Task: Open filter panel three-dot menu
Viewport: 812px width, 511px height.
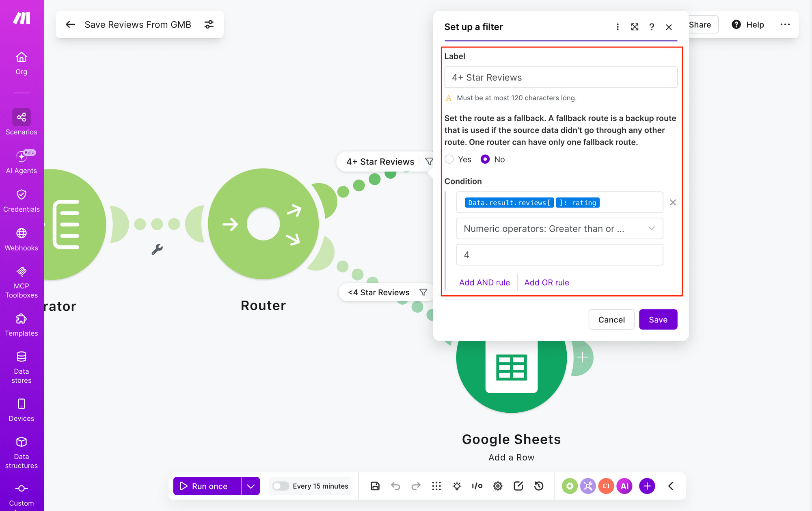Action: point(618,27)
